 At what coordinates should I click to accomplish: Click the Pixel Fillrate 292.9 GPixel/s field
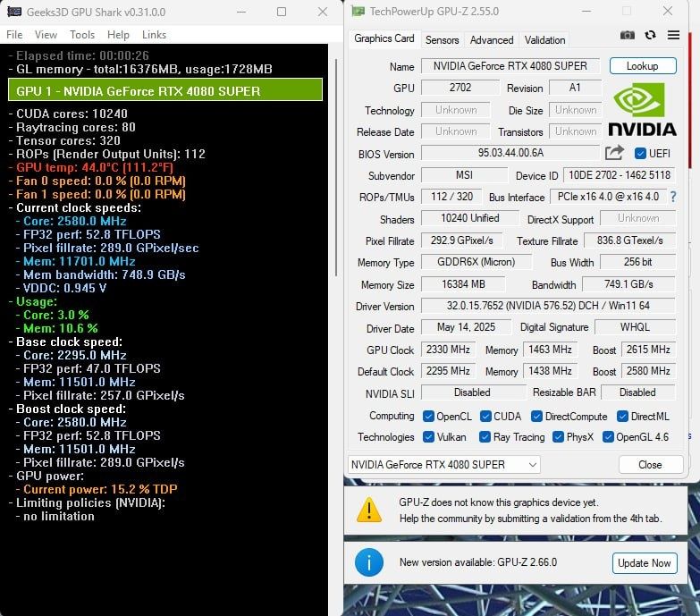click(x=461, y=240)
